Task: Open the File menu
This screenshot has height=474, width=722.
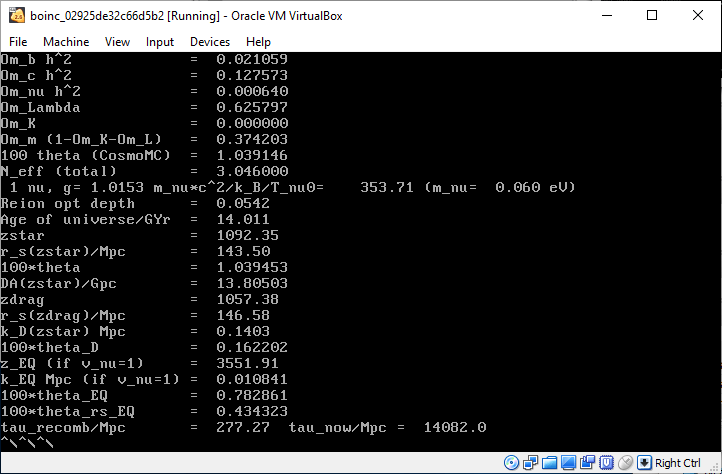Action: (18, 42)
